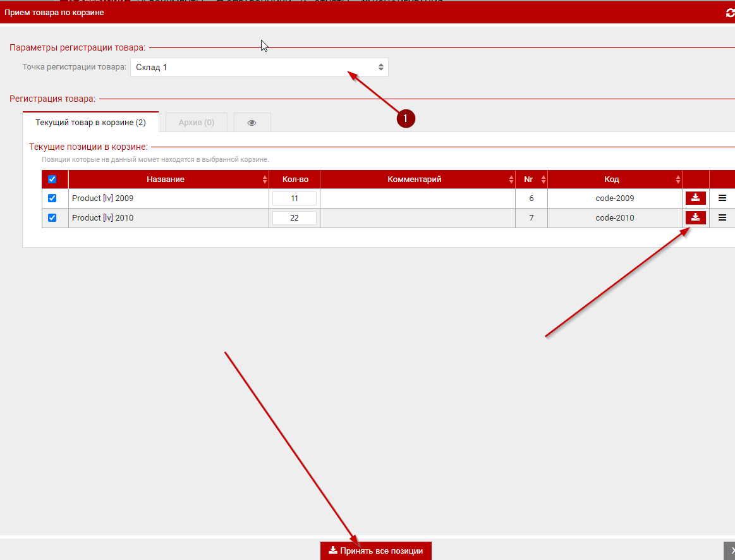Uncheck the Product [lv] 2009 row checkbox
735x560 pixels.
[52, 198]
